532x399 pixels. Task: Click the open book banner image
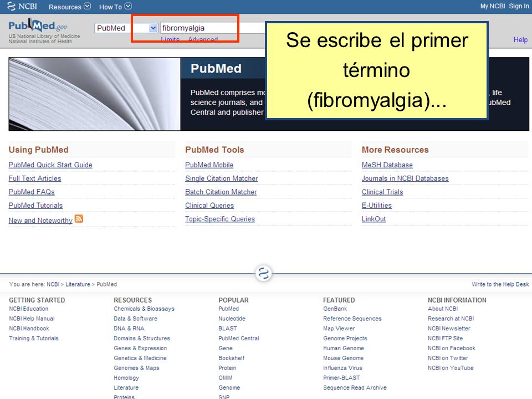(x=95, y=94)
